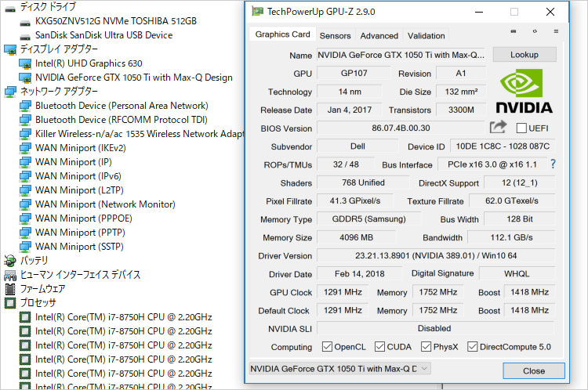The image size is (588, 390).
Task: Select WAN Miniport (PPTP) entry
Action: click(x=80, y=233)
